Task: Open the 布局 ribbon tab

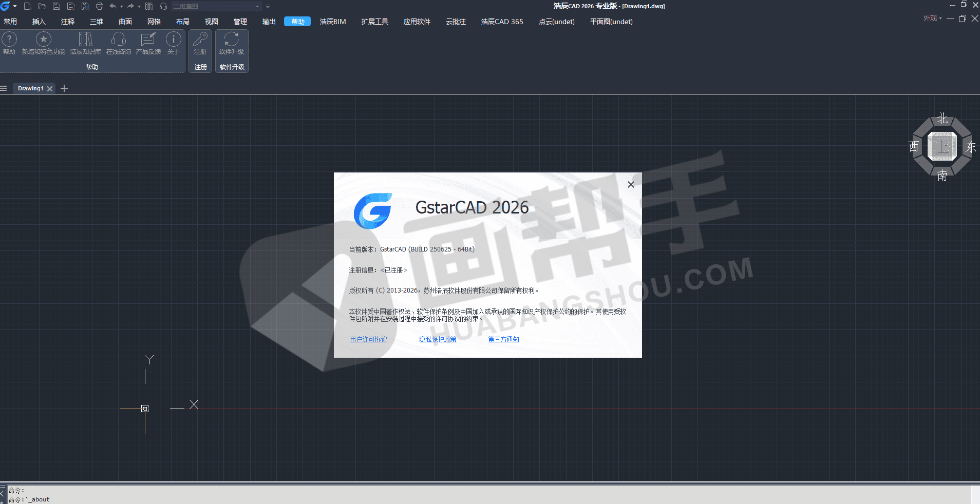Action: pyautogui.click(x=183, y=22)
